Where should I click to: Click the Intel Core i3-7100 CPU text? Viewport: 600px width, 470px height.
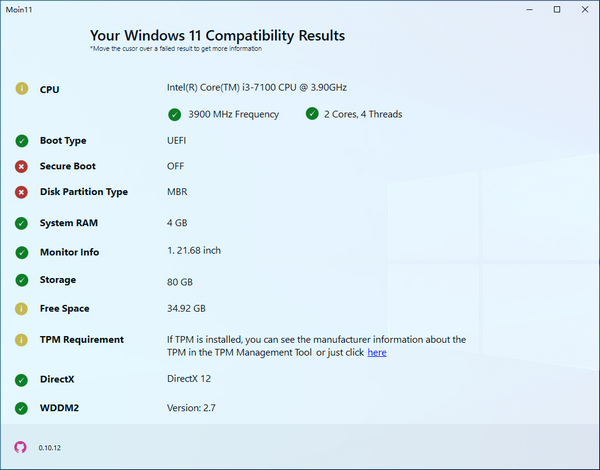pos(257,88)
